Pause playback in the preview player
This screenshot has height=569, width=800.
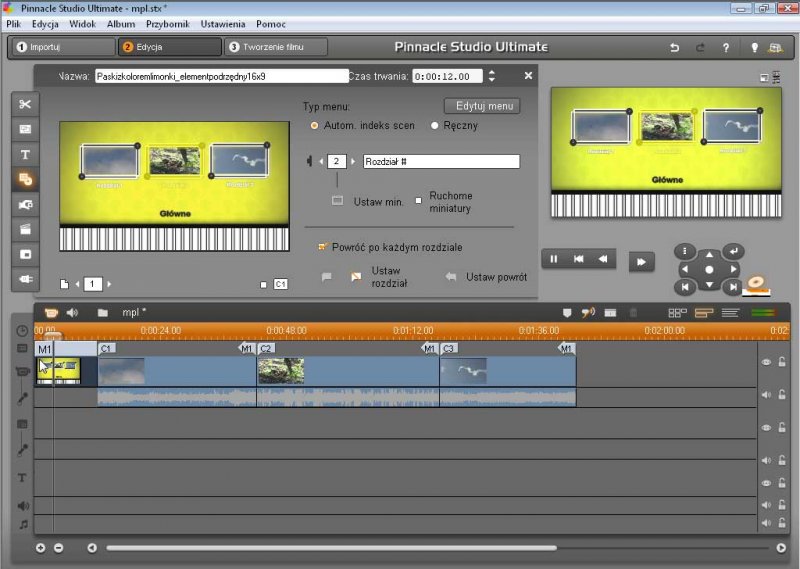pyautogui.click(x=554, y=259)
